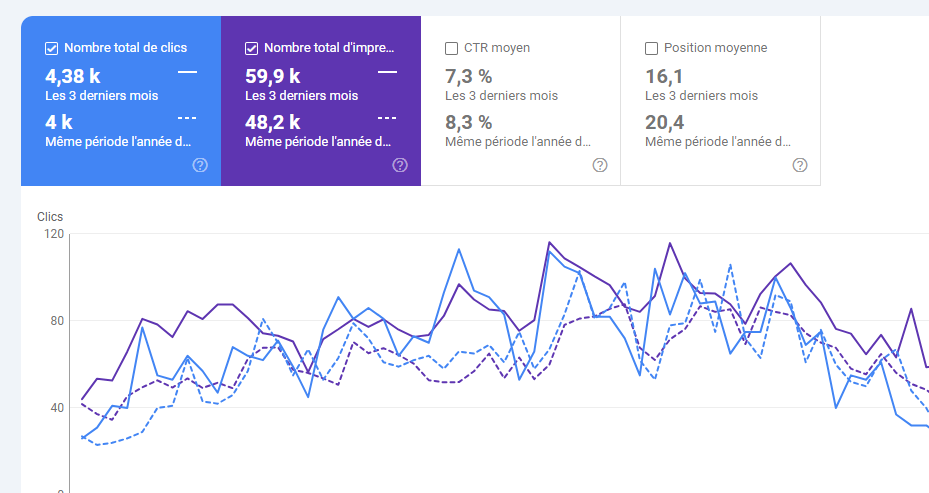Click solid line legend beside 4,38 k
The height and width of the screenshot is (493, 929).
[187, 72]
